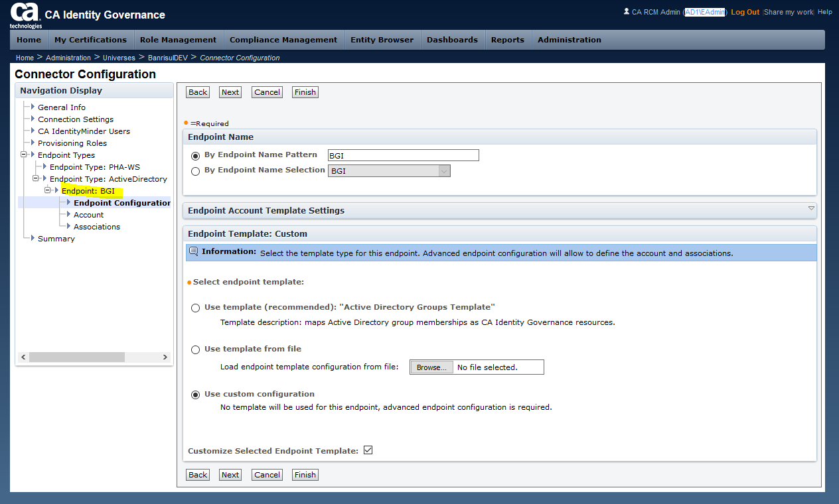Click the arrow icon beside General Info

click(x=33, y=107)
